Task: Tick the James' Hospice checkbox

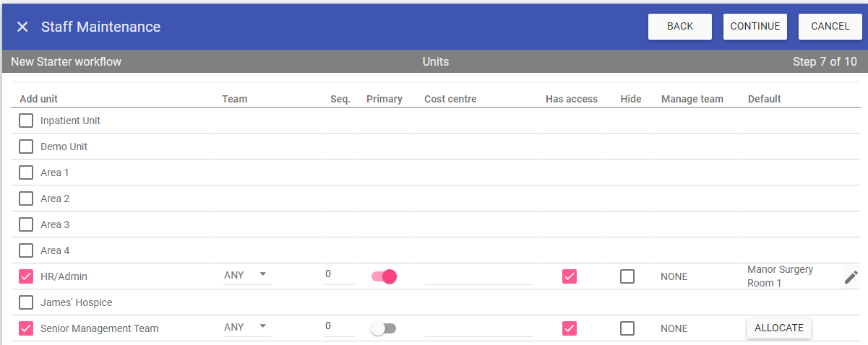Action: point(26,302)
